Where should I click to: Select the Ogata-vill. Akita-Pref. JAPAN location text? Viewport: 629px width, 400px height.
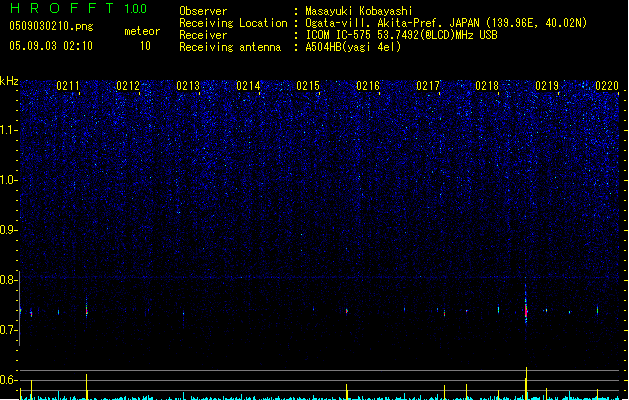[446, 23]
